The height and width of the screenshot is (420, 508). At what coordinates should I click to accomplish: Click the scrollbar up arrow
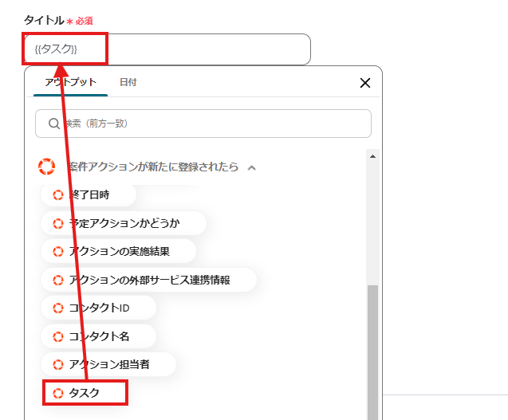coord(372,156)
